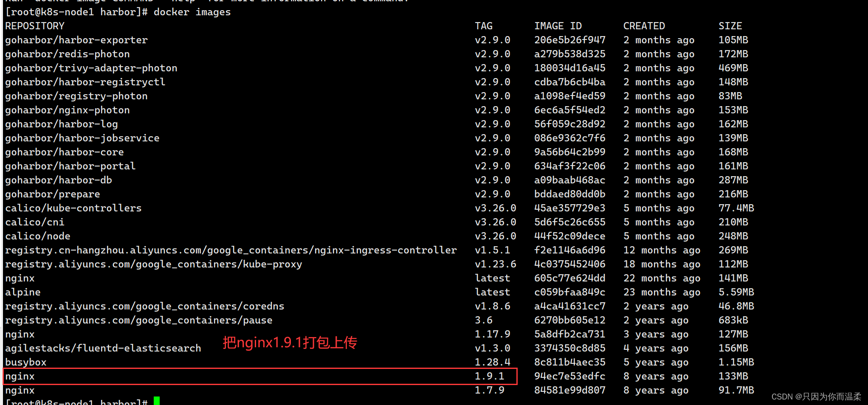This screenshot has width=868, height=405.
Task: Click goharbor/registry-photon repository name
Action: 76,96
